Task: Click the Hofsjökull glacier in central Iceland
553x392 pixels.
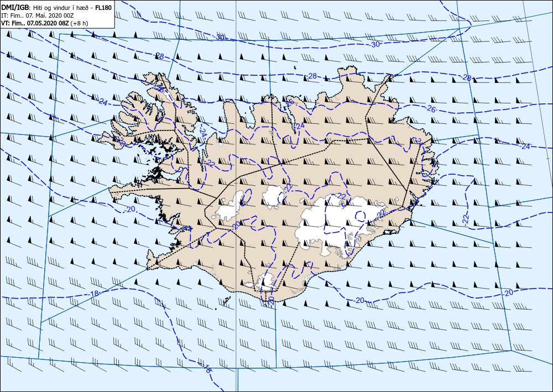Action: [x=273, y=197]
